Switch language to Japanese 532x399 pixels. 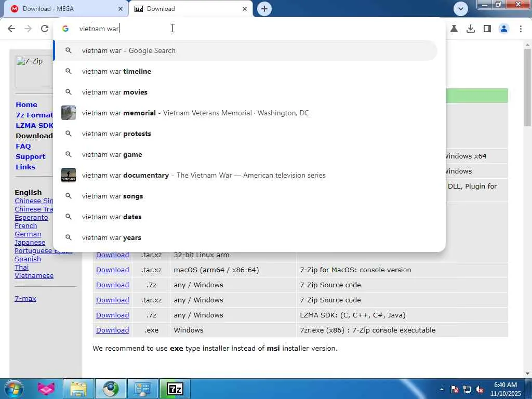[x=30, y=243]
